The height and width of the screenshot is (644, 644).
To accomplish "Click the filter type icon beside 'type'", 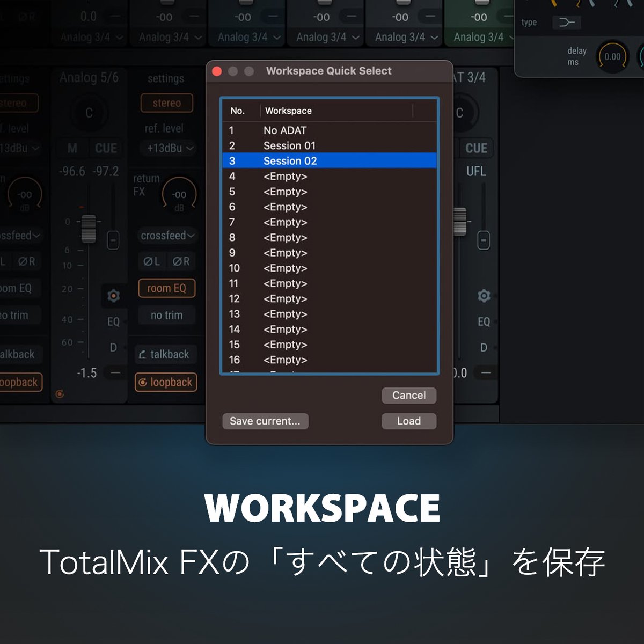I will (566, 23).
